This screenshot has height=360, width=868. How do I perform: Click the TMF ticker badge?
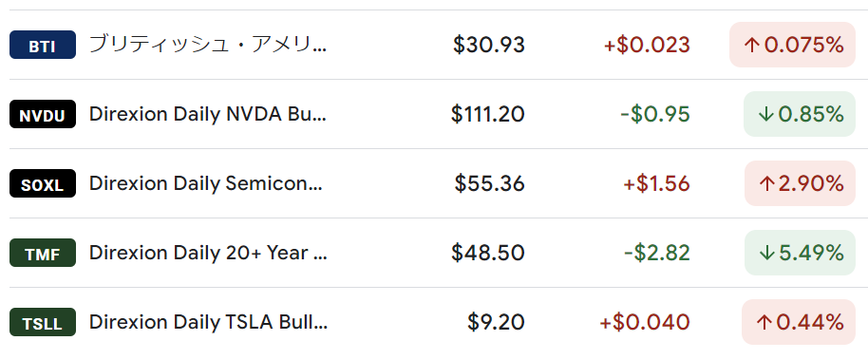[x=43, y=253]
